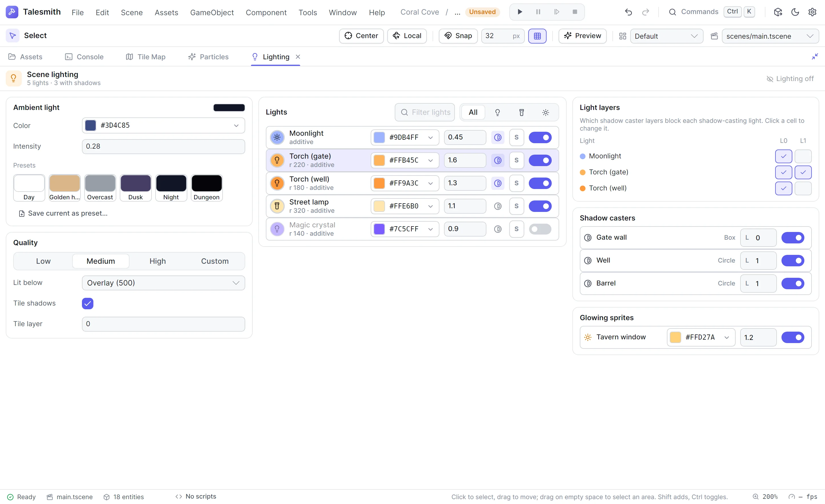The width and height of the screenshot is (825, 504).
Task: Switch to the Particles tab
Action: pyautogui.click(x=208, y=57)
